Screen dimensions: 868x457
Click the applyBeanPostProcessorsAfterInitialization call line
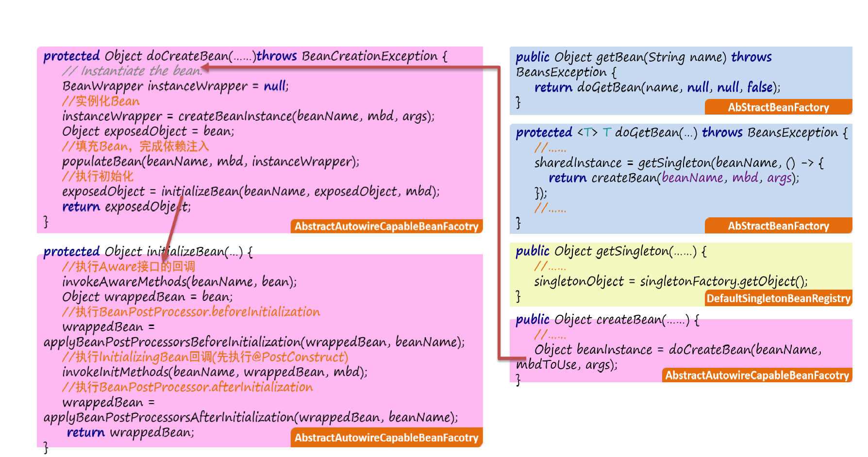point(250,417)
